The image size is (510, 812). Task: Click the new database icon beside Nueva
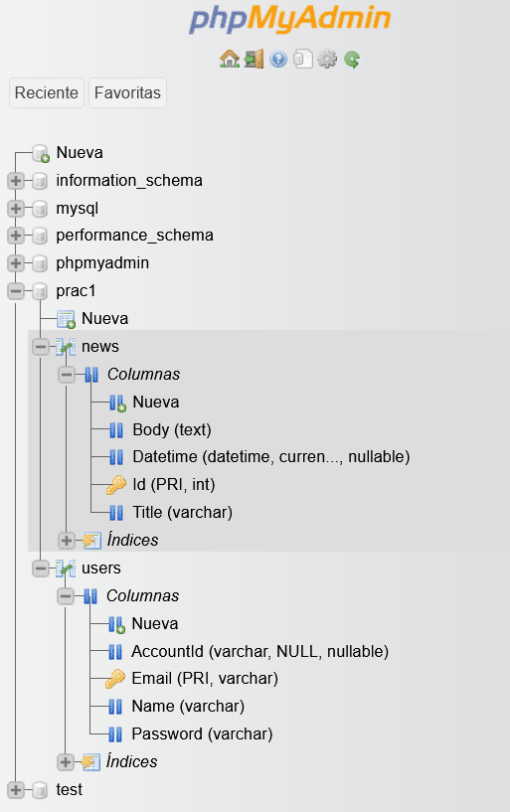coord(41,153)
